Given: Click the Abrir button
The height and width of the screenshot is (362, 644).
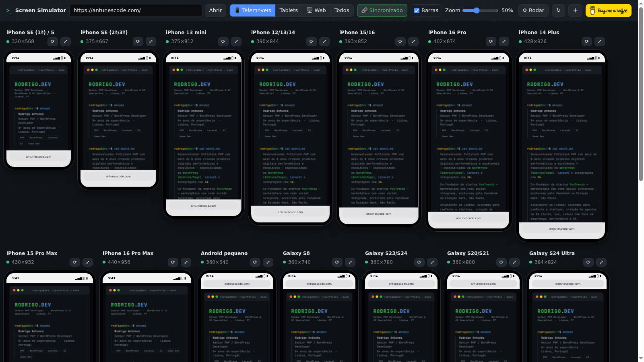Looking at the screenshot, I should (x=215, y=10).
